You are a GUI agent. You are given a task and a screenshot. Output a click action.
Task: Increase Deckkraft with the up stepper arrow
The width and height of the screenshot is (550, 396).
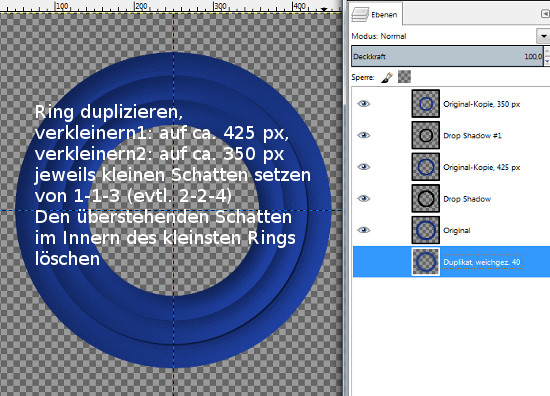pyautogui.click(x=547, y=51)
